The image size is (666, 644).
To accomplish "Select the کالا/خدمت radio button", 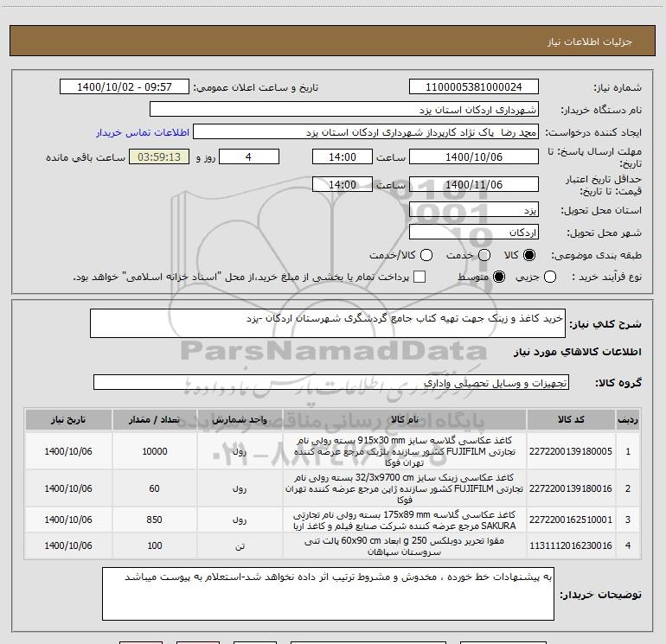I will pos(426,255).
